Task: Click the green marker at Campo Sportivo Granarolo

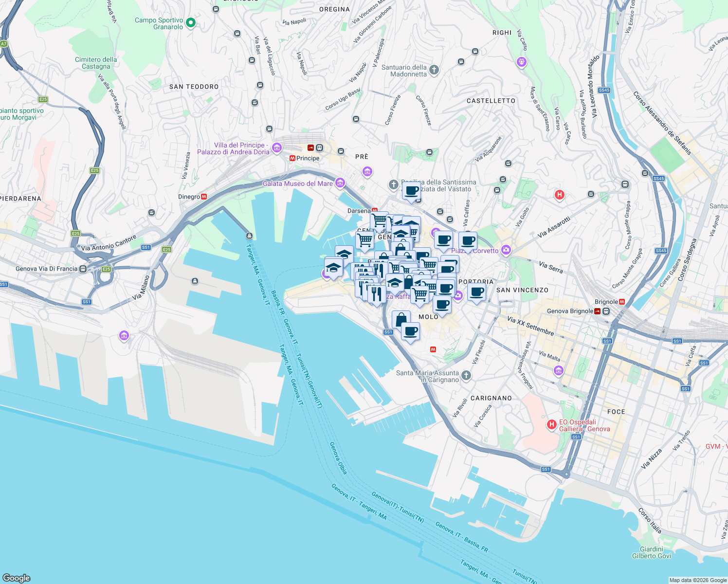Action: (190, 22)
